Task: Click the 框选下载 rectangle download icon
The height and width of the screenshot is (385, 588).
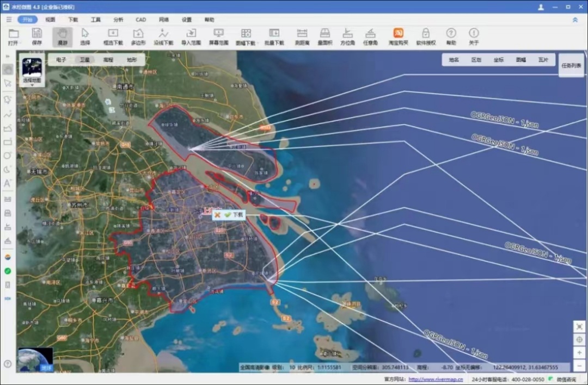Action: click(113, 36)
